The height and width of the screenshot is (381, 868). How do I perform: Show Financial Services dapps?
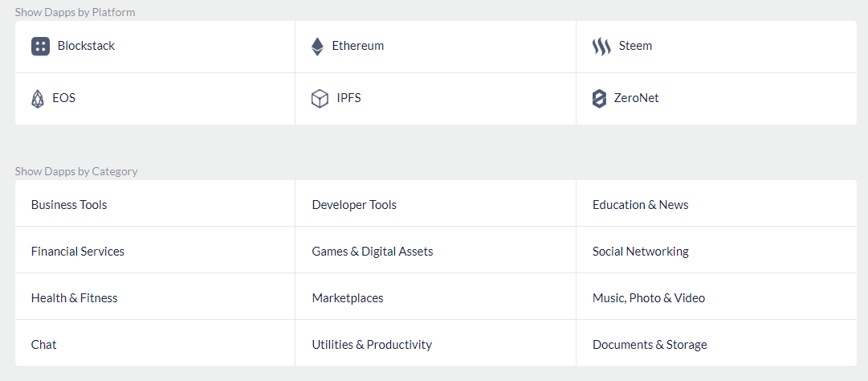click(x=78, y=252)
